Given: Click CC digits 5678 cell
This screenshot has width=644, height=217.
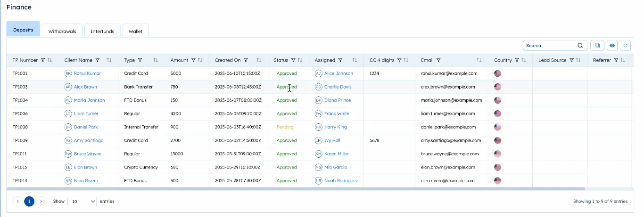Looking at the screenshot, I should [374, 140].
